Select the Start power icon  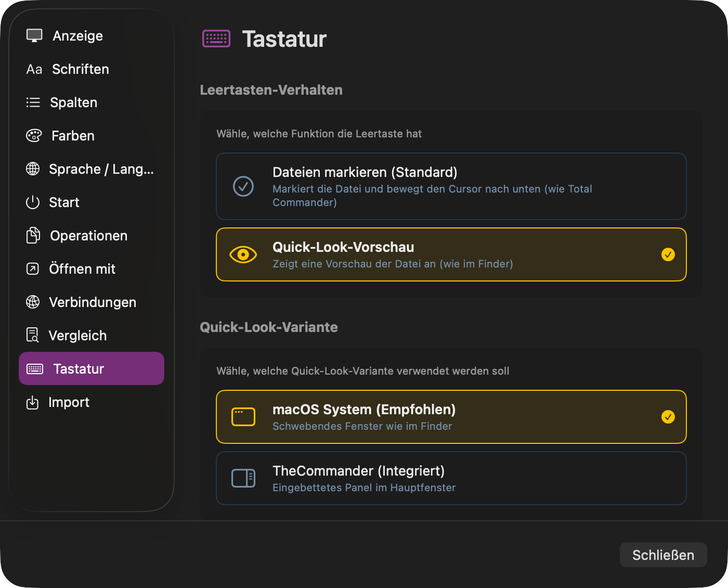click(x=32, y=202)
